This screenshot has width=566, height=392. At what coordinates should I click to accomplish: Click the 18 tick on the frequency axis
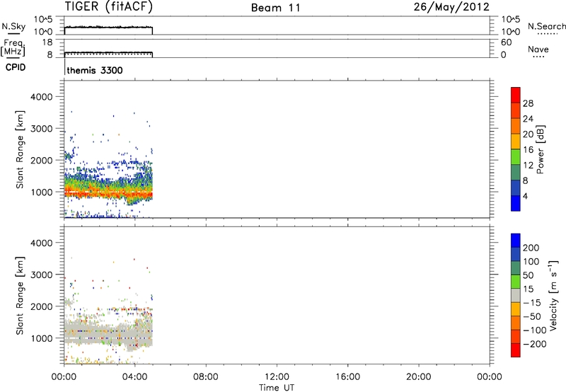click(x=47, y=42)
